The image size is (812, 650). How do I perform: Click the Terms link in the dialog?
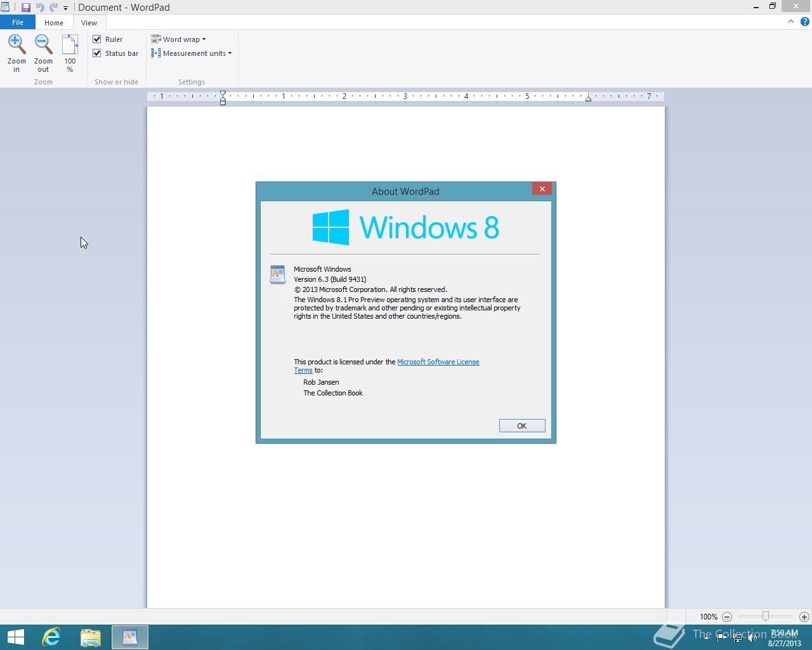point(303,370)
